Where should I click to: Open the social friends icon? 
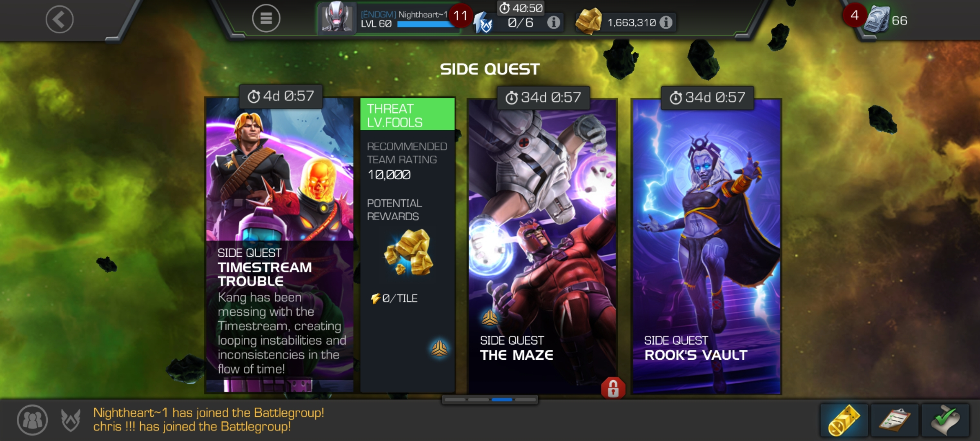[32, 420]
